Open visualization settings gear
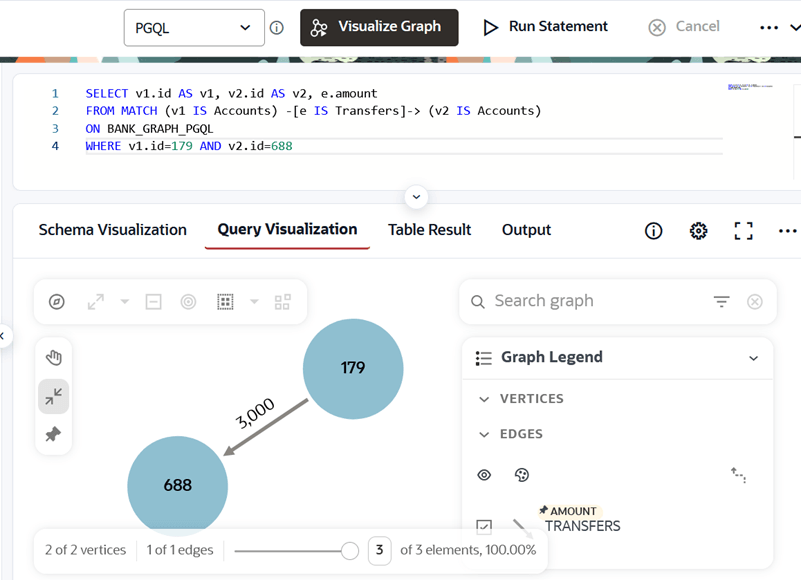This screenshot has width=801, height=580. (x=698, y=231)
